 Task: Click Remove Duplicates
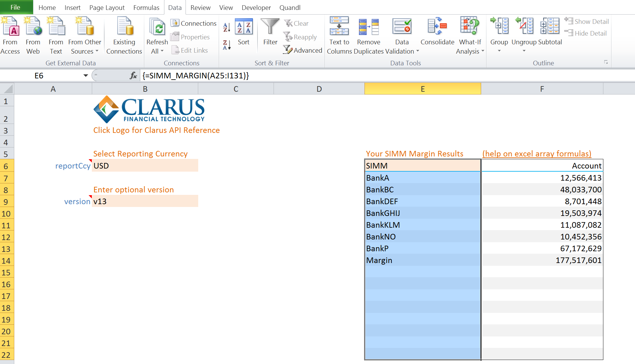click(x=369, y=36)
